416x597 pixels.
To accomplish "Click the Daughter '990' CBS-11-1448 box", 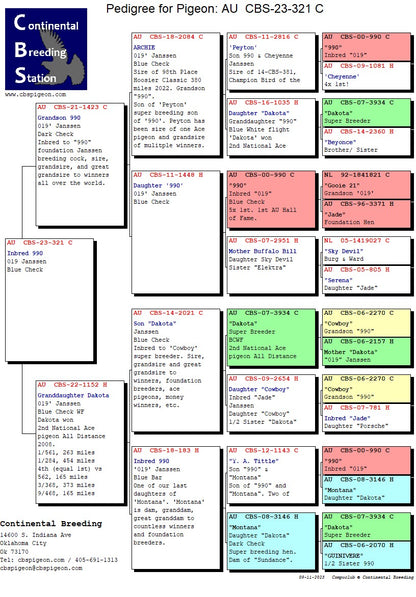I will pyautogui.click(x=176, y=232).
